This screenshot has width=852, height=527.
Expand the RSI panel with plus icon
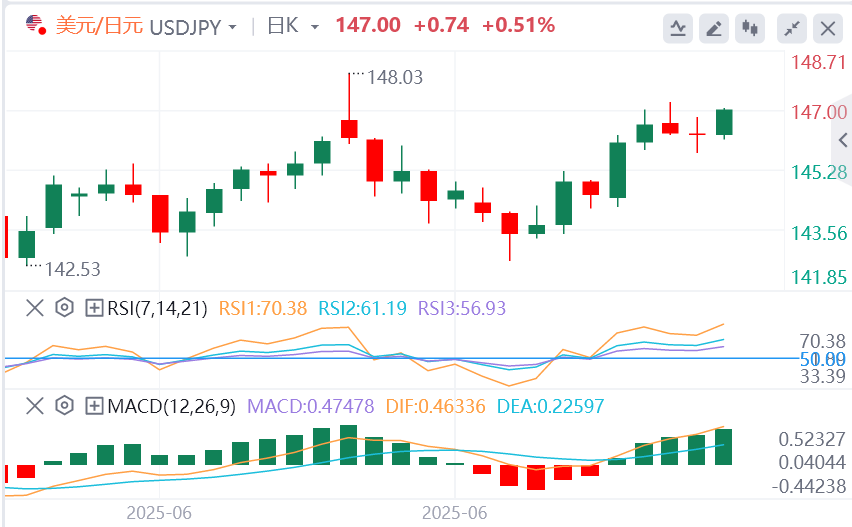click(x=95, y=308)
